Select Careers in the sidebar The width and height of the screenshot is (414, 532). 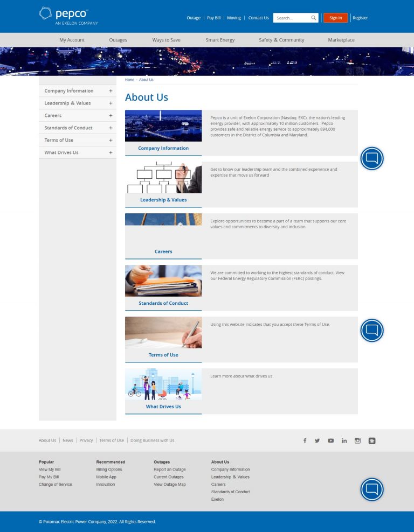click(53, 115)
